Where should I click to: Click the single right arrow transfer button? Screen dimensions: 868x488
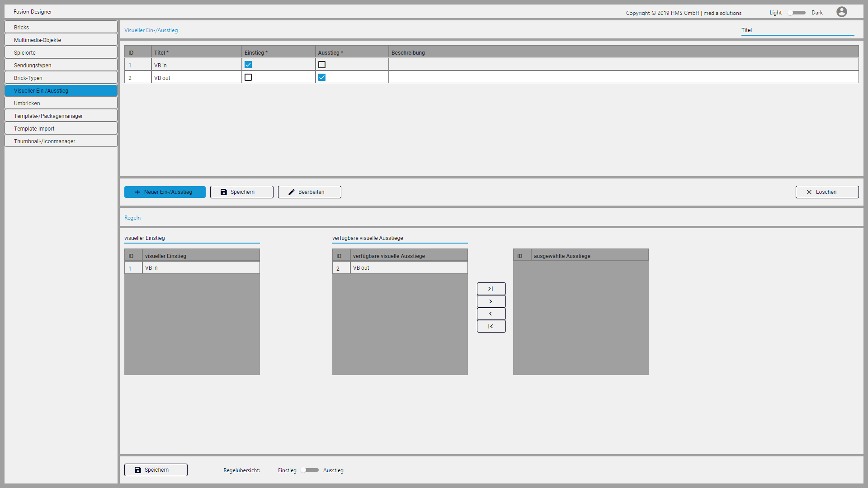[491, 301]
